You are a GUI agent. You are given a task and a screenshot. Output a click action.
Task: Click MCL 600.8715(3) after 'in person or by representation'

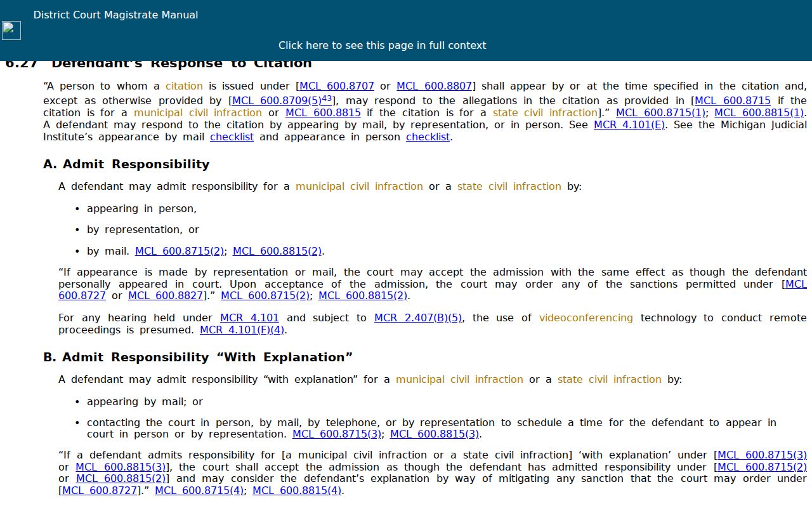337,434
